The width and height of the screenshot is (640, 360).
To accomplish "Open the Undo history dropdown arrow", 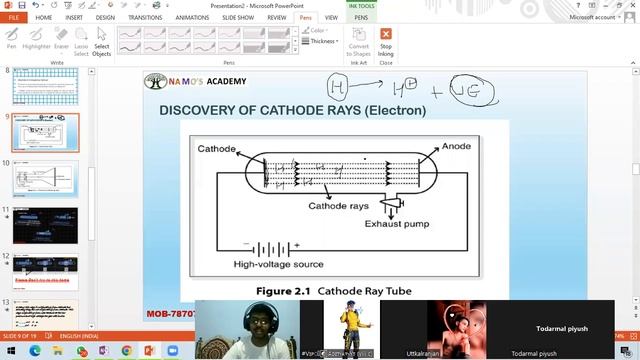I will 42,6.
